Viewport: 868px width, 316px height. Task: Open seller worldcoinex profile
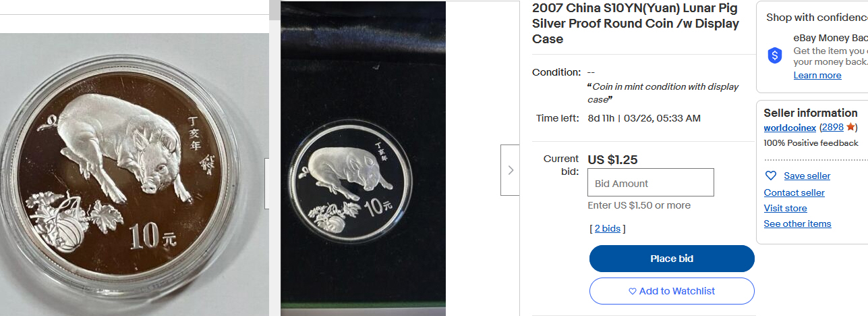coord(790,127)
